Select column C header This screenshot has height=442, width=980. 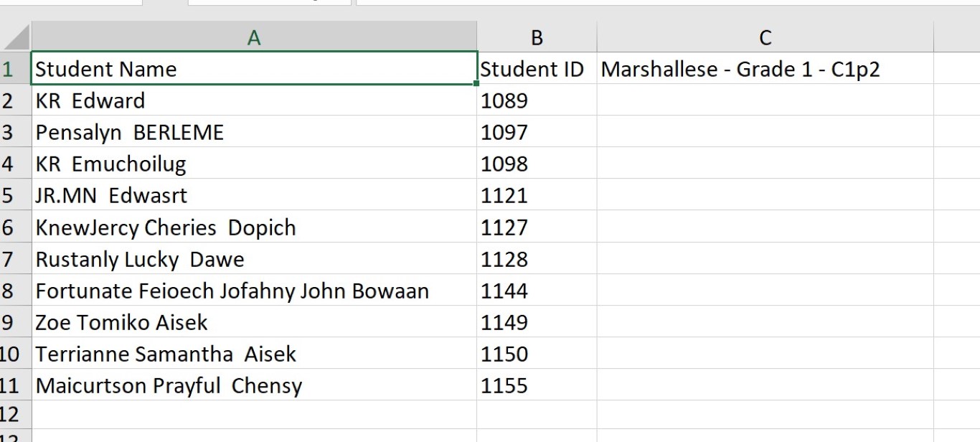coord(764,38)
